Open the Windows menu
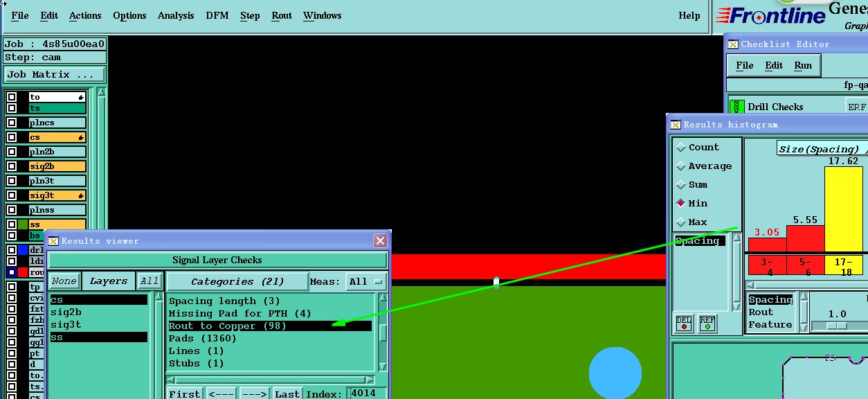The width and height of the screenshot is (868, 399). (323, 15)
